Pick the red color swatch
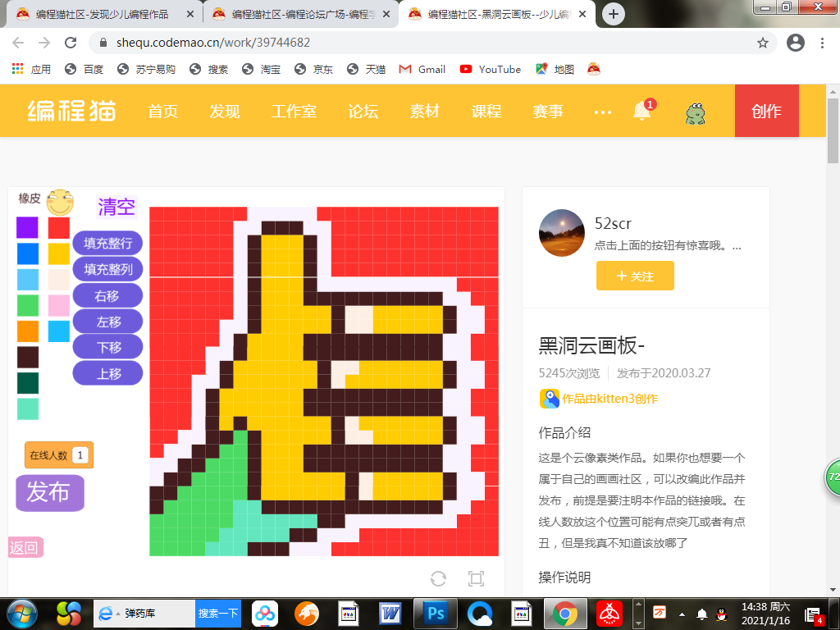 coord(59,227)
